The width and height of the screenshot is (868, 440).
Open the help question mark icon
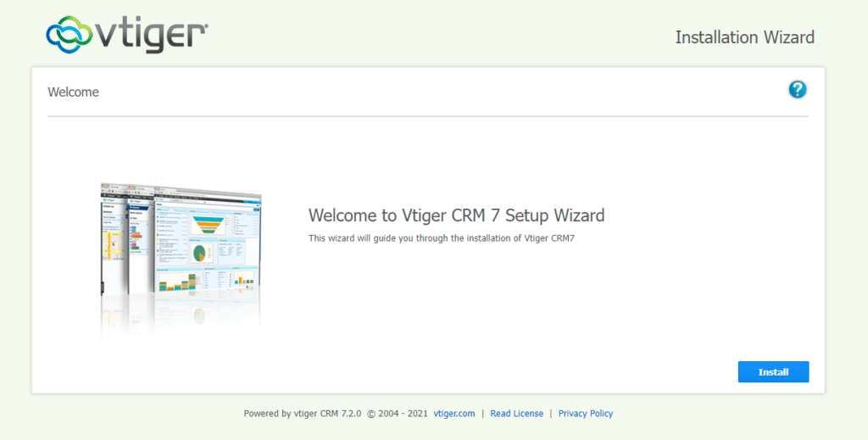click(x=797, y=89)
